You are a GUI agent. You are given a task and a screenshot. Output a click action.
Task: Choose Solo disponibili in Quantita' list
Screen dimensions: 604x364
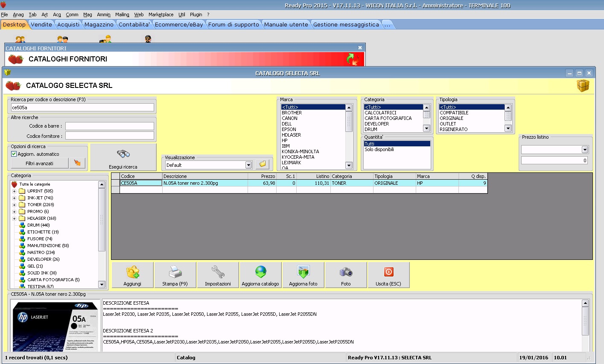tap(397, 149)
